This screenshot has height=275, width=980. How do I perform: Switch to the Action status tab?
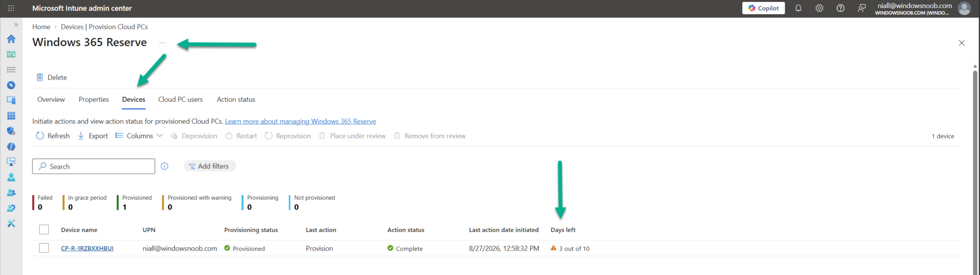[x=236, y=99]
